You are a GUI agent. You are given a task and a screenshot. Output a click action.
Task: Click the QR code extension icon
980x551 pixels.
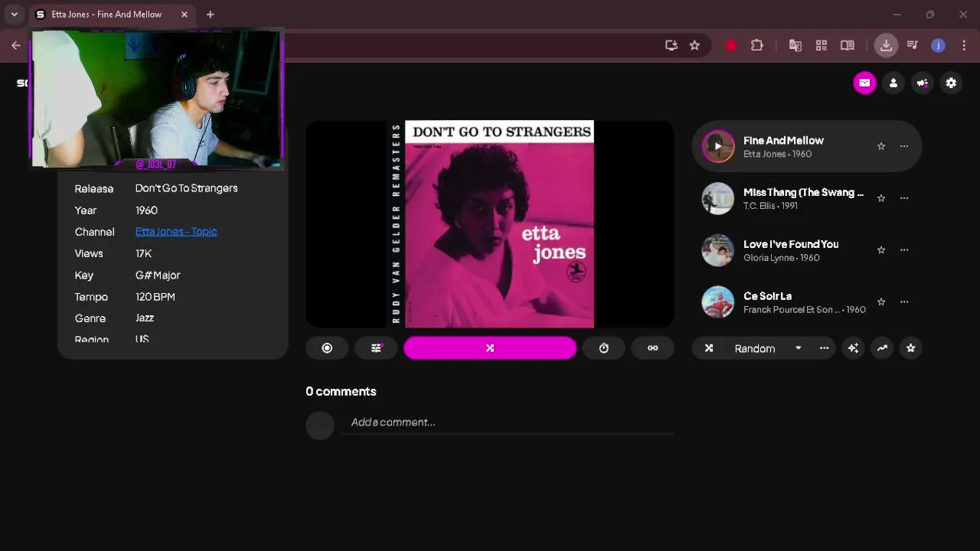coord(822,45)
